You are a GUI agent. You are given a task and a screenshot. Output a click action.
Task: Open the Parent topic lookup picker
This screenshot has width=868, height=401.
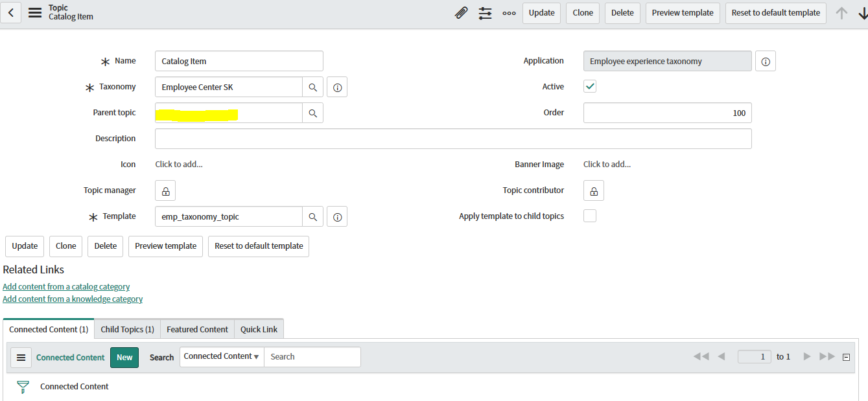(x=313, y=112)
